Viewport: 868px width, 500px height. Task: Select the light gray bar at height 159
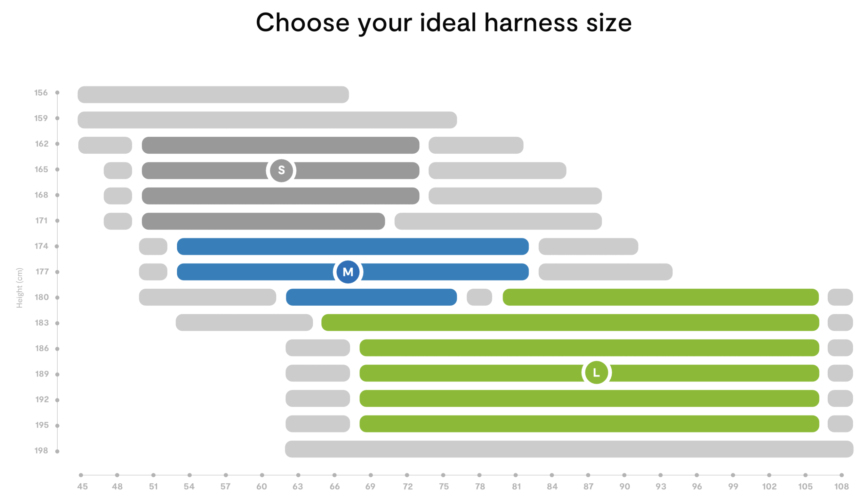(267, 120)
